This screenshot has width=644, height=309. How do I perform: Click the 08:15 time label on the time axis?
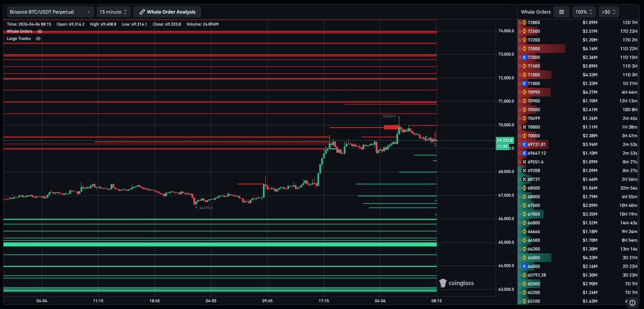(436, 301)
